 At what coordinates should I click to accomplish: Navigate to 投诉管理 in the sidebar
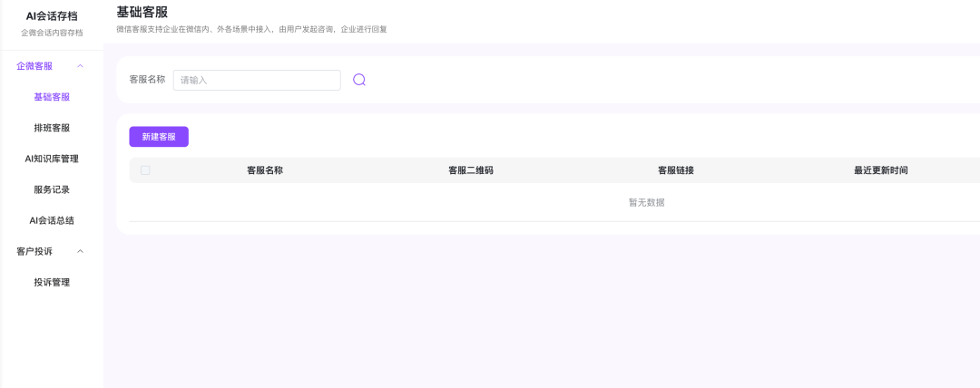(x=52, y=282)
